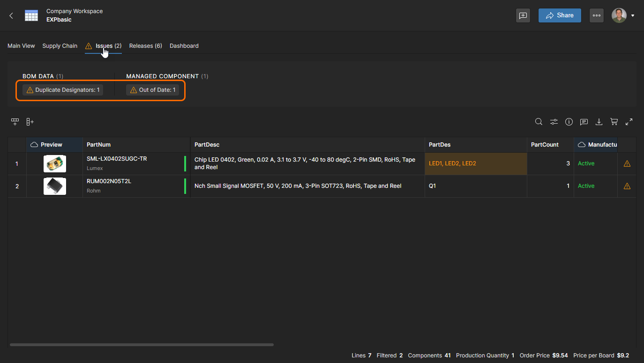Switch to the Supply Chain tab

(60, 46)
